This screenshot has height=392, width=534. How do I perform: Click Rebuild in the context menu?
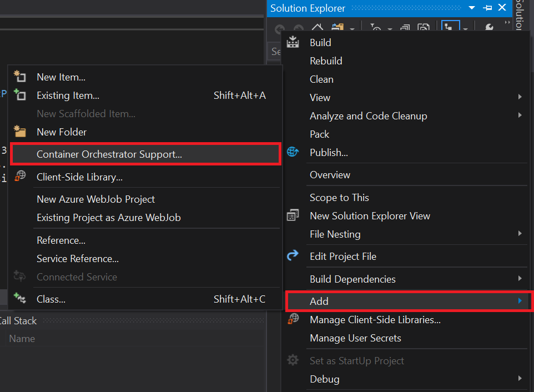pos(325,61)
